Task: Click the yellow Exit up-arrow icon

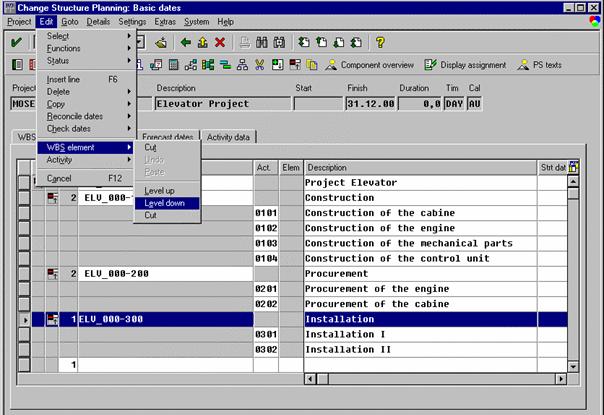Action: [x=203, y=42]
